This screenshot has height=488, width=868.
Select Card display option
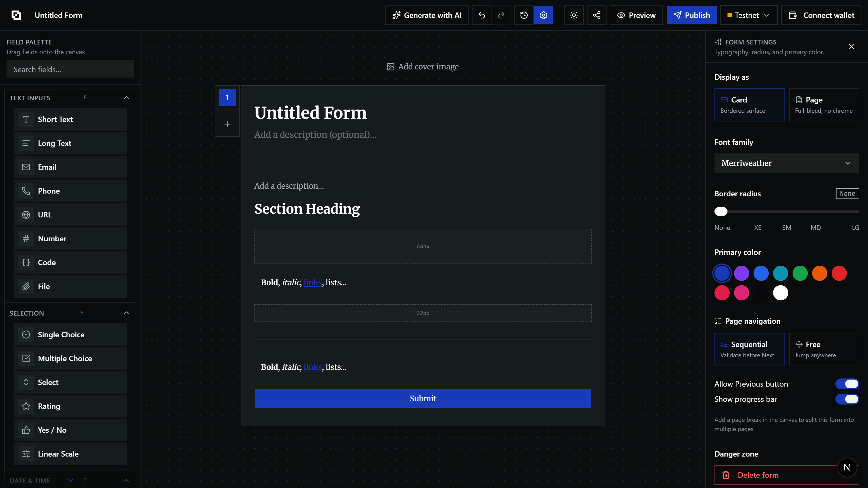coord(749,105)
